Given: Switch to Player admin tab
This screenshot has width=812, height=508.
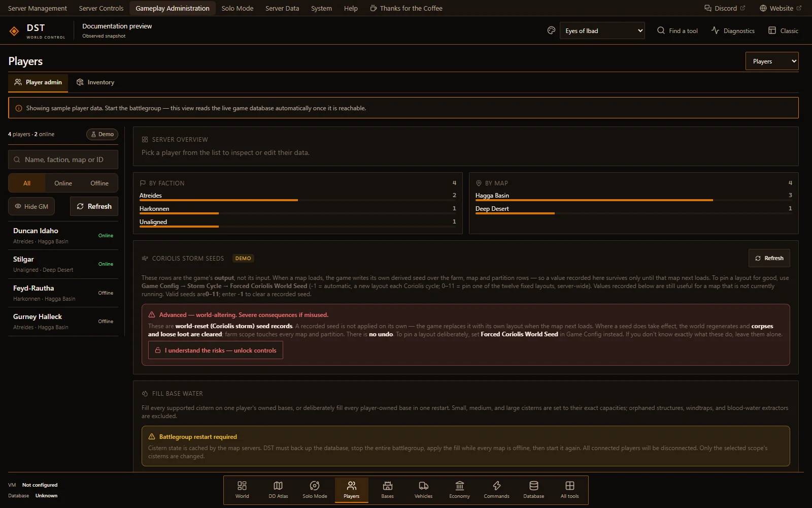Looking at the screenshot, I should (x=38, y=82).
